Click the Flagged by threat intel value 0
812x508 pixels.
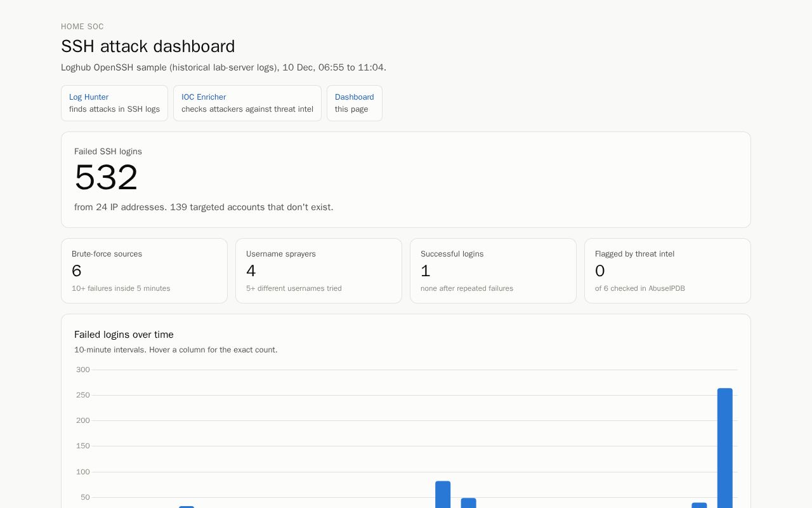(x=600, y=271)
